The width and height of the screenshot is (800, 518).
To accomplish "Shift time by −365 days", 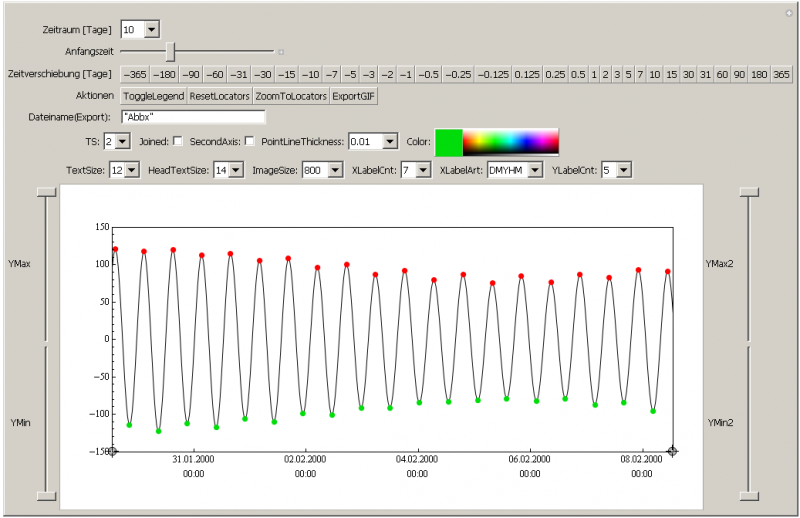I will pos(135,75).
